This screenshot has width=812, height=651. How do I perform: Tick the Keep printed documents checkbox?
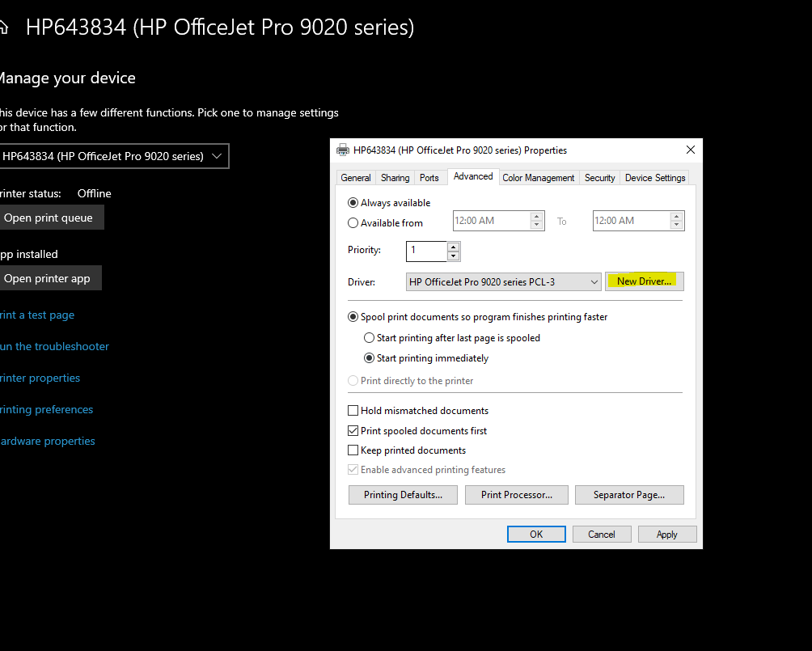coord(353,450)
